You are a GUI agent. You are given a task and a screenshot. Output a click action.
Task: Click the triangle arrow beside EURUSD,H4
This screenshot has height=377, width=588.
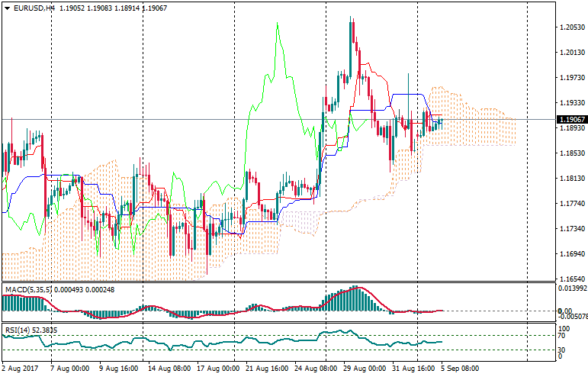click(7, 8)
